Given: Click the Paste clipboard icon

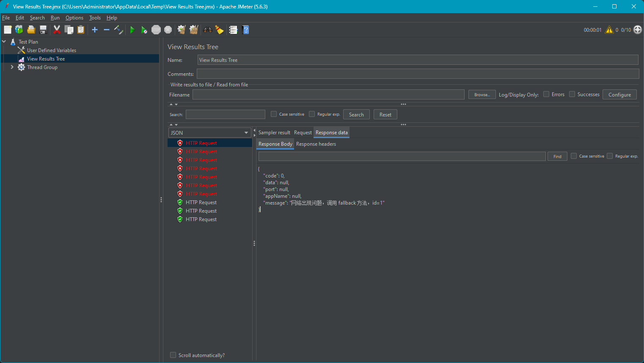Looking at the screenshot, I should coord(81,30).
